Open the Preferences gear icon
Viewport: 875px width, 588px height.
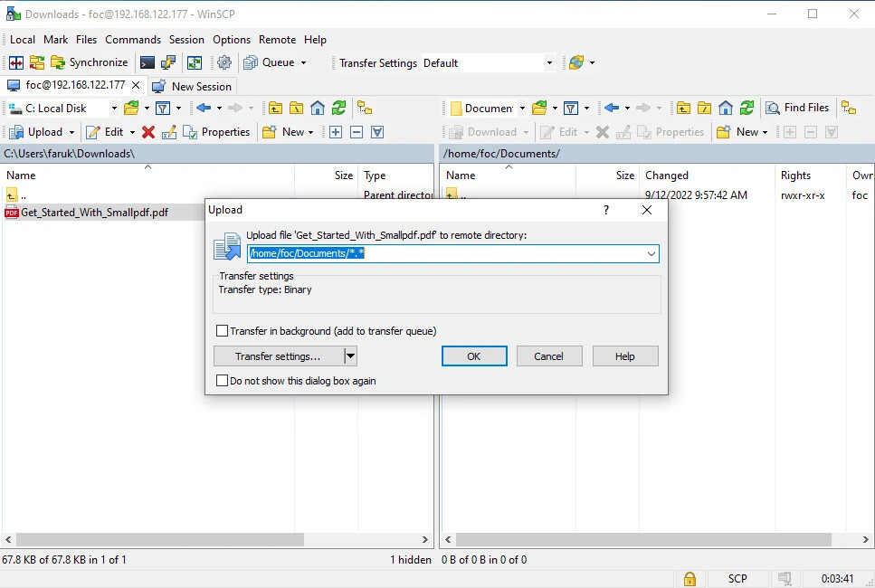coord(224,62)
